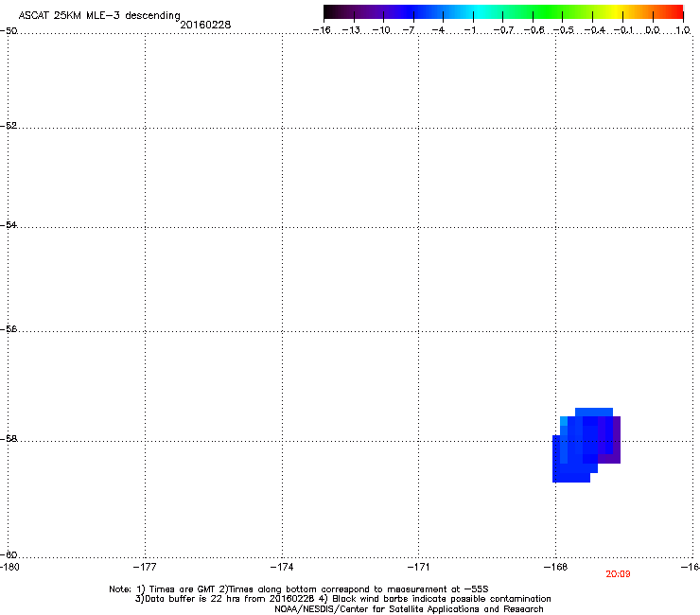Click the -180 longitude axis label
This screenshot has width=700, height=615.
click(9, 567)
